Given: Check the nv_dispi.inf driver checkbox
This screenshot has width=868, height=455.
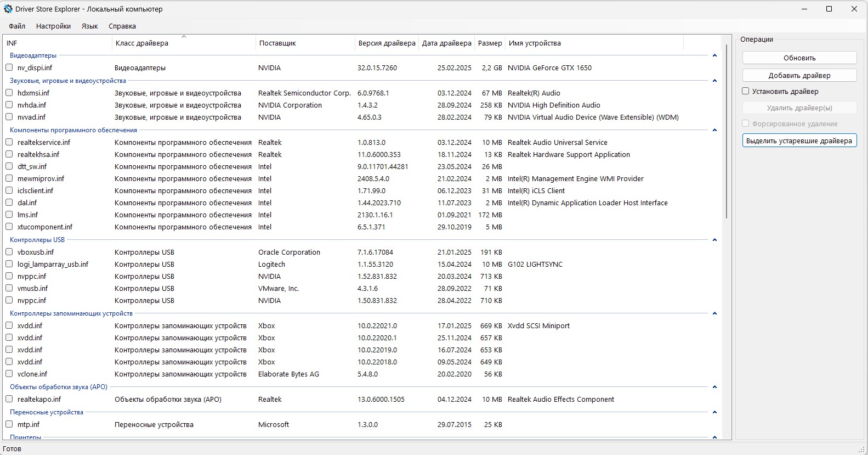Looking at the screenshot, I should (9, 68).
